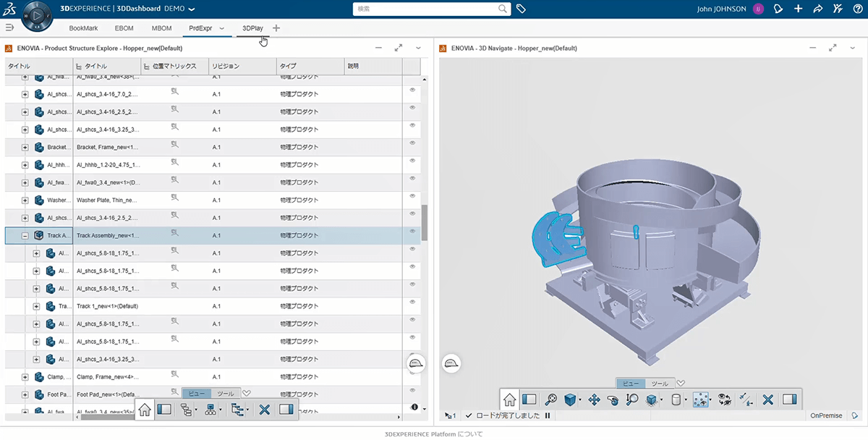Viewport: 868px width, 440px height.
Task: Open the 3DEXPERIENCE compass
Action: coord(37,15)
